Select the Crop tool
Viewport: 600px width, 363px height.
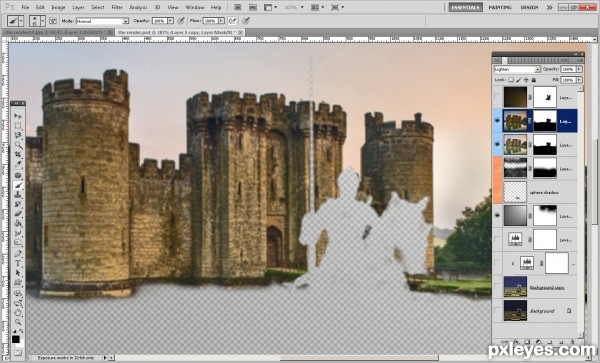tap(18, 155)
